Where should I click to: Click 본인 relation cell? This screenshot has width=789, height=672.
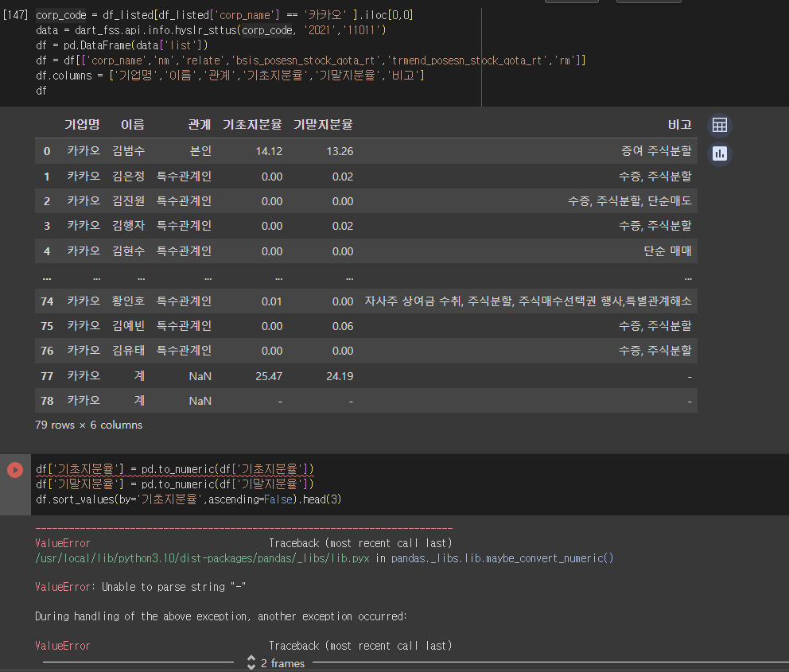coord(200,151)
